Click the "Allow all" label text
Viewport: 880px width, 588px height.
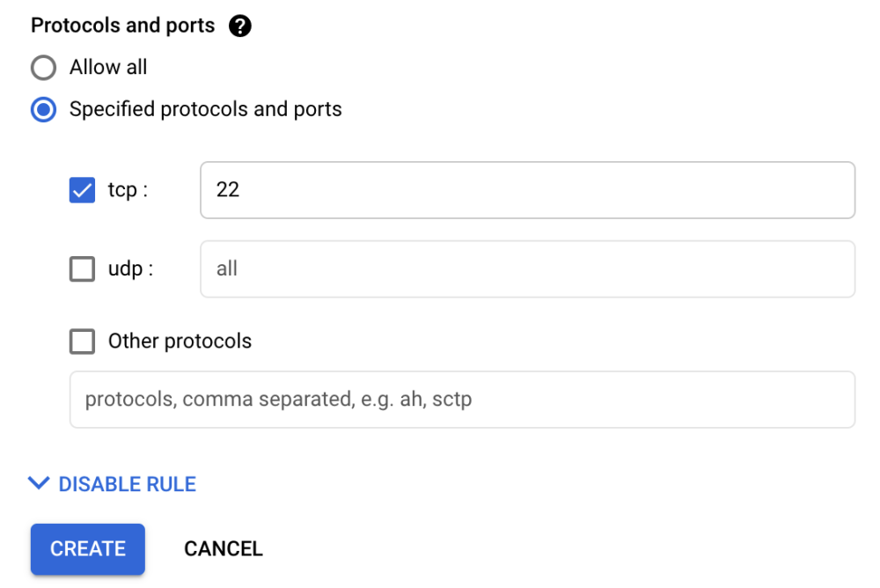(108, 68)
